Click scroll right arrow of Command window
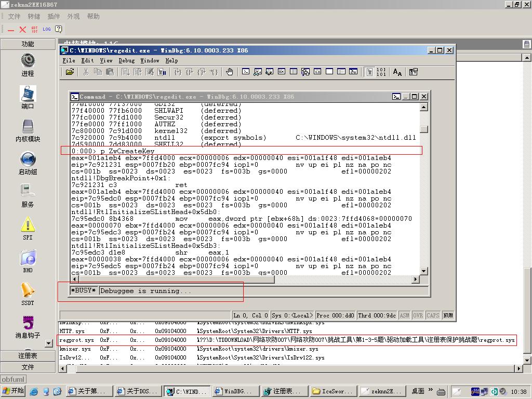 pyautogui.click(x=415, y=279)
